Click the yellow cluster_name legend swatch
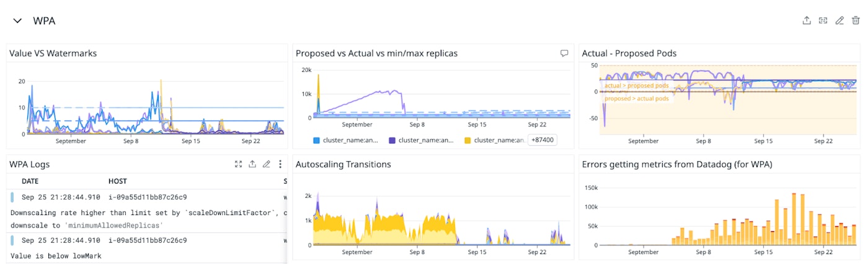The image size is (868, 264). pyautogui.click(x=467, y=140)
